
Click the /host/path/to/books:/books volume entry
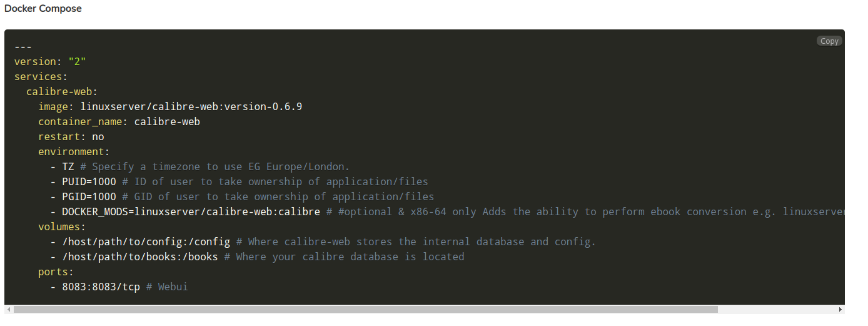coord(139,257)
